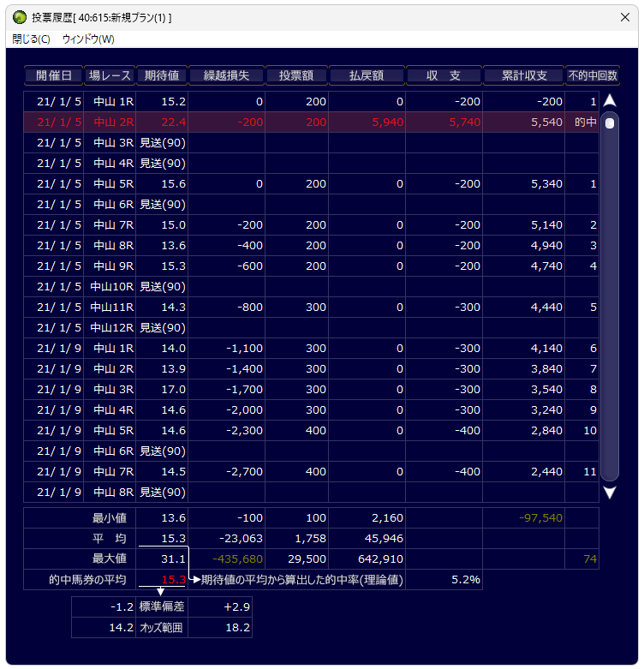Click -800 in the 中山11R row
Viewport: 644px width, 669px height.
[x=250, y=308]
